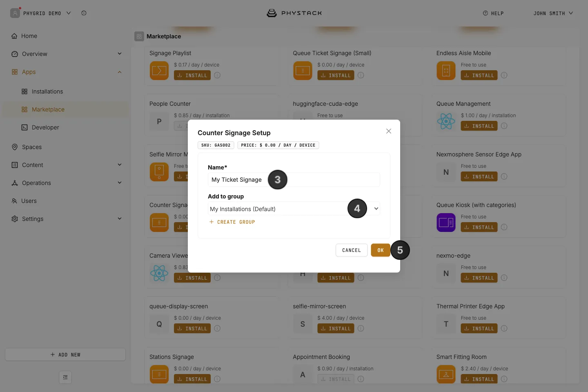The image size is (588, 392).
Task: Click the Smart Fitting Room app icon
Action: pyautogui.click(x=446, y=374)
